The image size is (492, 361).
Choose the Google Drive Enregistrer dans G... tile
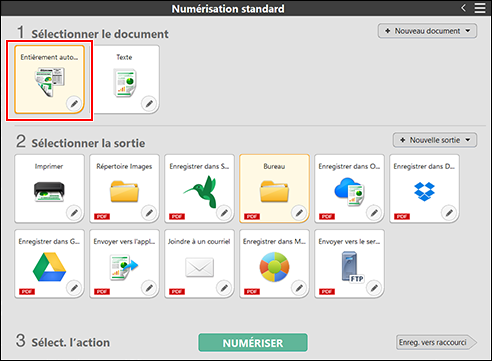pyautogui.click(x=49, y=263)
